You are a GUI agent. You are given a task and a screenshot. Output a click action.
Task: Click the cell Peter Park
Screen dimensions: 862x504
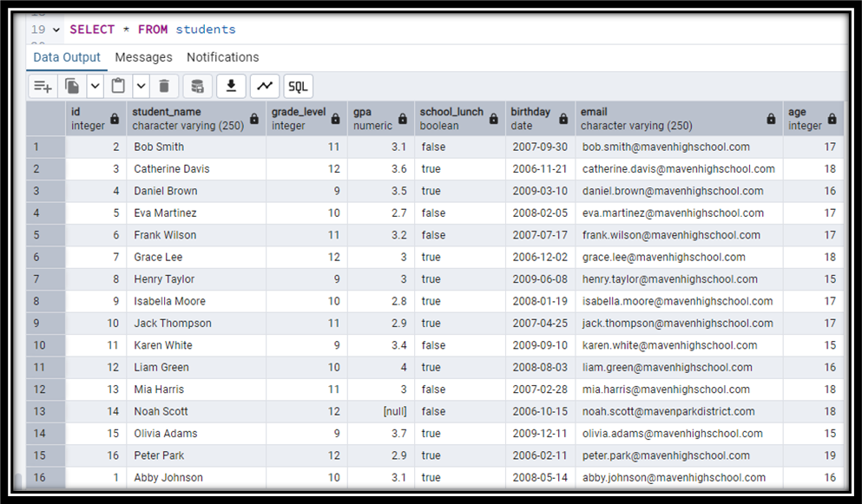click(x=196, y=455)
